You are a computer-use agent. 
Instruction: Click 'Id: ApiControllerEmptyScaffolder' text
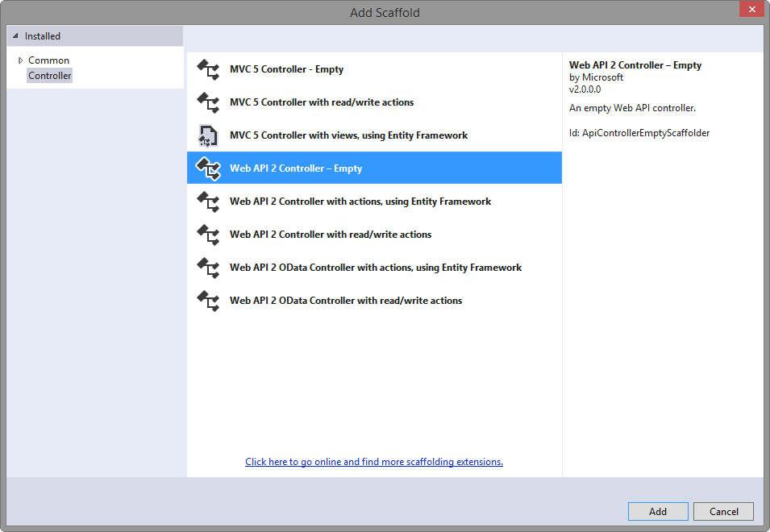(639, 133)
